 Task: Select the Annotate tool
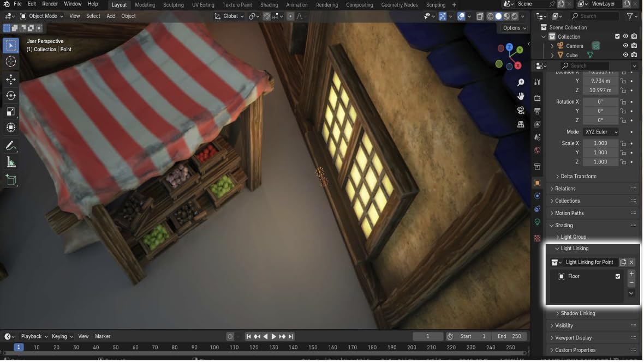tap(11, 146)
